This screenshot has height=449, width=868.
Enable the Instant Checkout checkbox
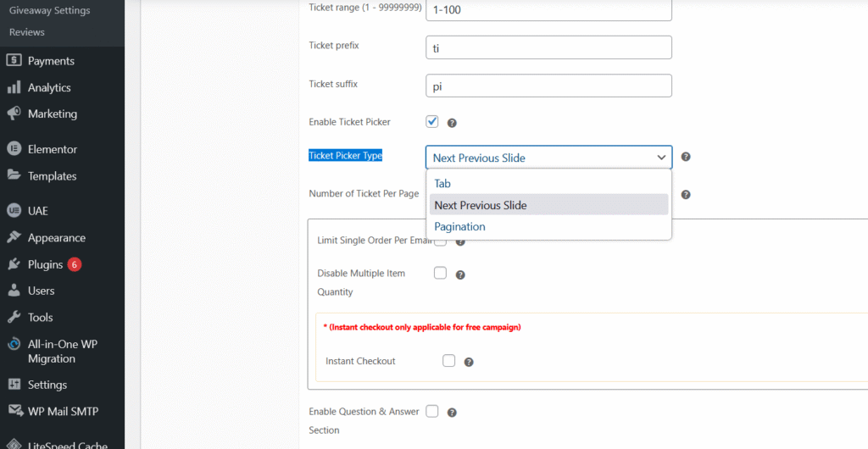(x=448, y=361)
